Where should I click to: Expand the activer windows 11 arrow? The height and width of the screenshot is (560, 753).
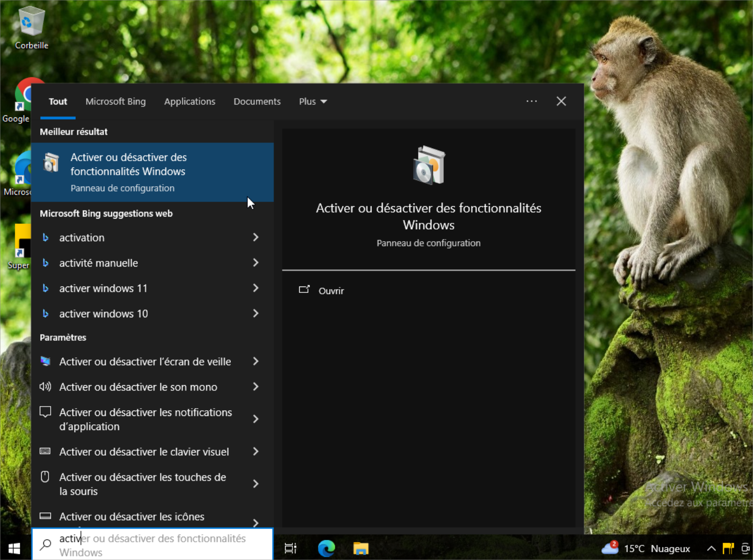click(x=256, y=288)
